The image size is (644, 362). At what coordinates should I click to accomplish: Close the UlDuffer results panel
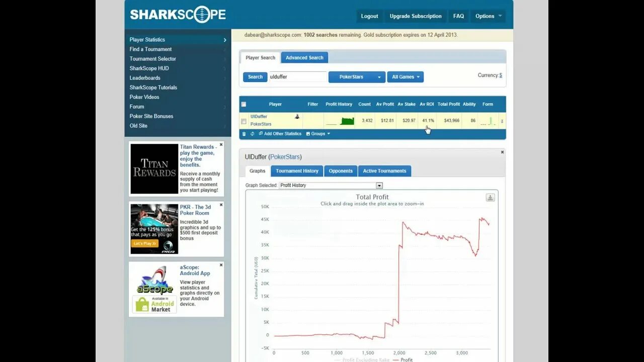pos(502,152)
